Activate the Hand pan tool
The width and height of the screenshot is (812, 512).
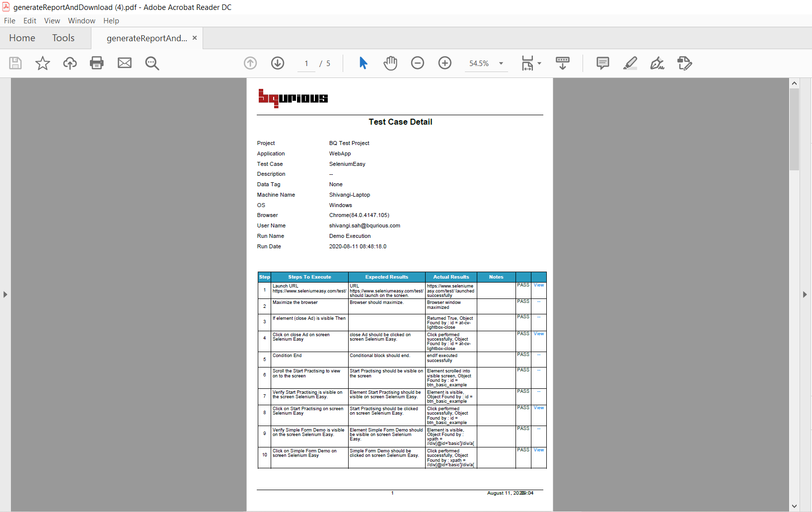[x=390, y=63]
